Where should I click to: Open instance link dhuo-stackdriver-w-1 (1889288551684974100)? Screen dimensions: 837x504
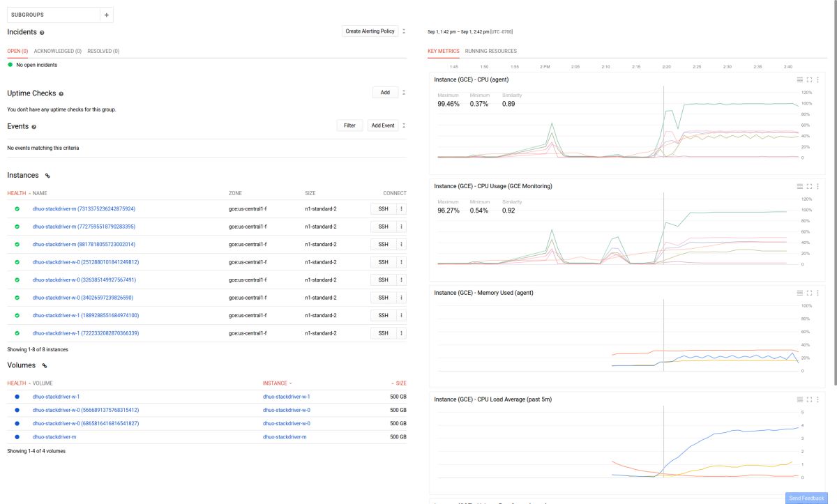click(x=86, y=315)
